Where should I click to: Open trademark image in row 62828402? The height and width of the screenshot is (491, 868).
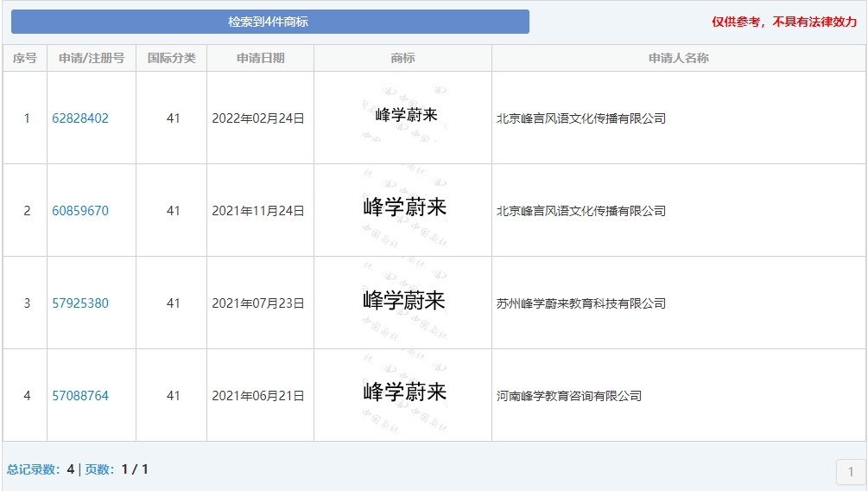[x=405, y=115]
